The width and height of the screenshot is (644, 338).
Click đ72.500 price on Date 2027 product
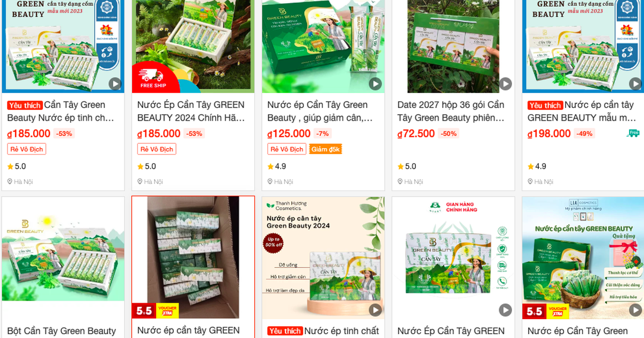tap(416, 134)
